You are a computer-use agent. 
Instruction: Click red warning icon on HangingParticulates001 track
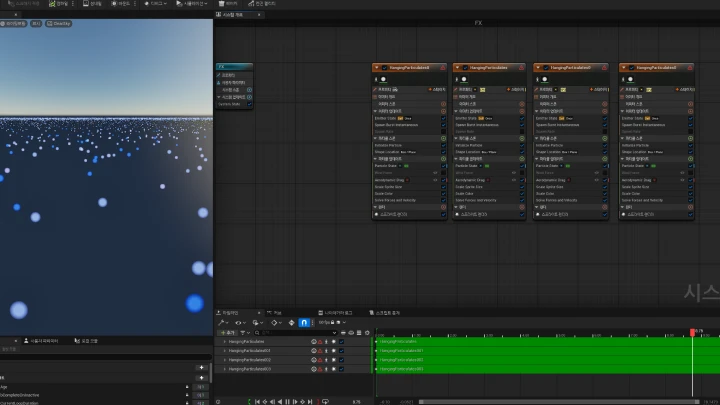pyautogui.click(x=320, y=351)
